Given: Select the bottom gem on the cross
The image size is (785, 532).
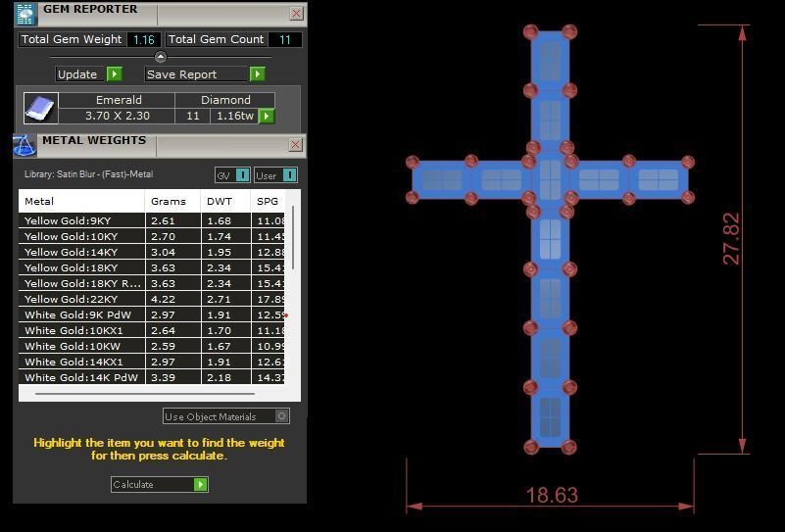Looking at the screenshot, I should 550,417.
